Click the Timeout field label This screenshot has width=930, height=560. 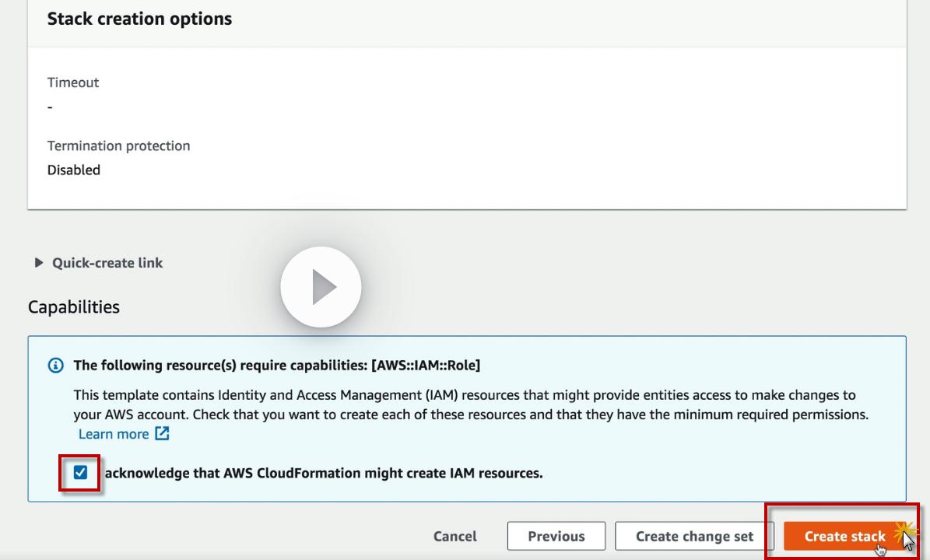73,82
